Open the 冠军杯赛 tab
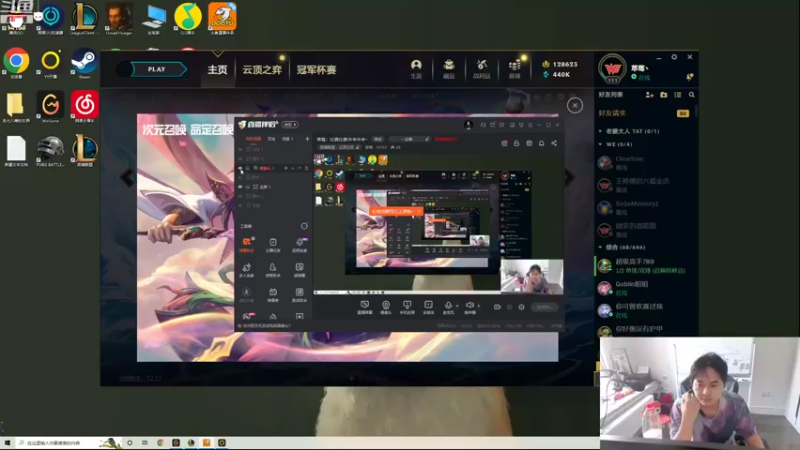This screenshot has height=450, width=800. (x=316, y=69)
